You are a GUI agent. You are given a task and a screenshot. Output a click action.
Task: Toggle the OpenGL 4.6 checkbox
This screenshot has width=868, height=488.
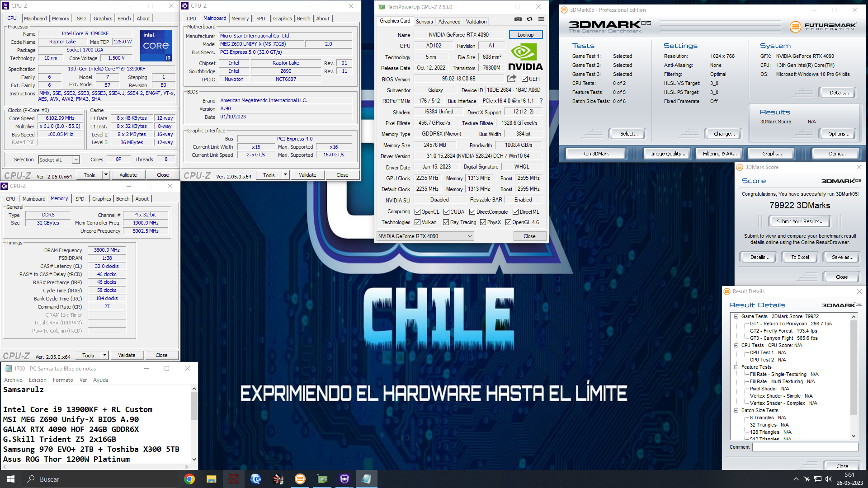pyautogui.click(x=508, y=222)
